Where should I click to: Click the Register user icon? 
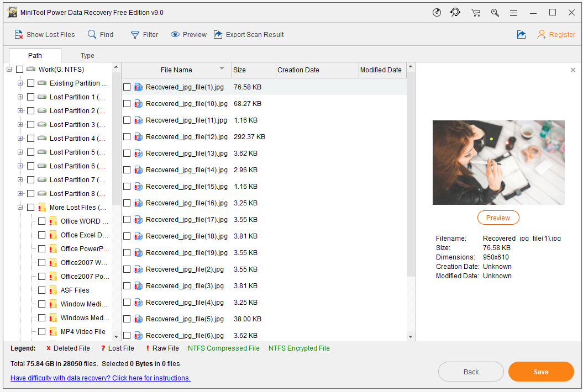[542, 35]
